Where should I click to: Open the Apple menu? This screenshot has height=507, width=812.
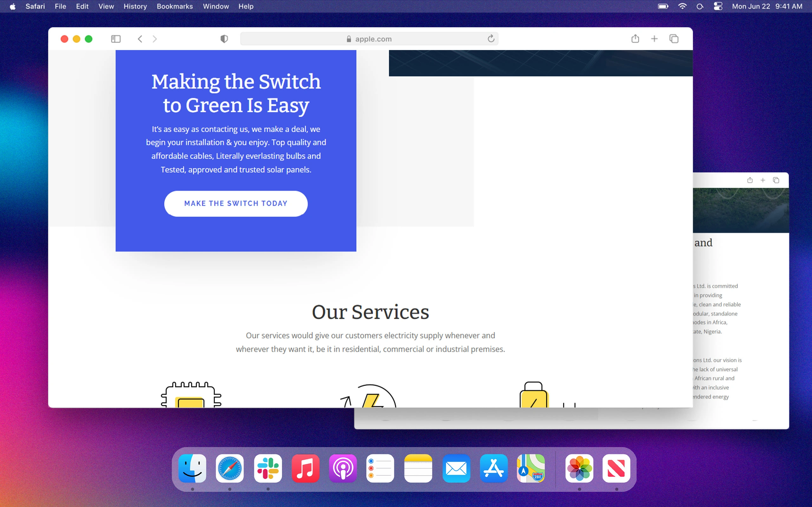(12, 6)
